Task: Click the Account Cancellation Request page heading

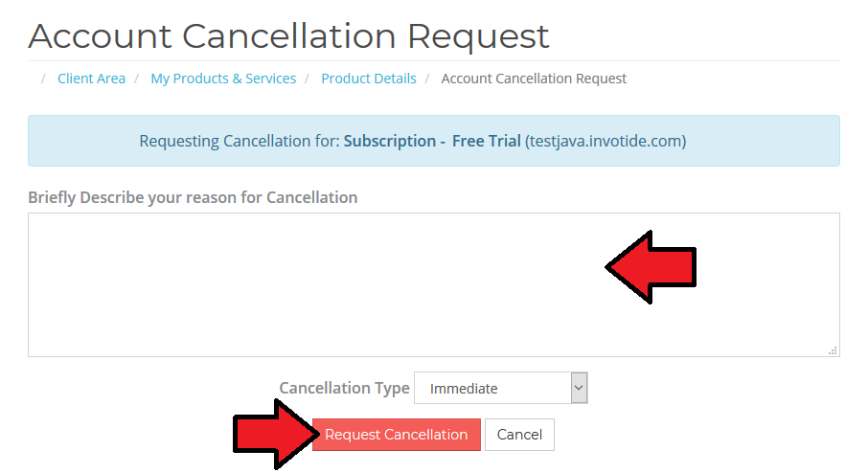Action: [x=288, y=36]
